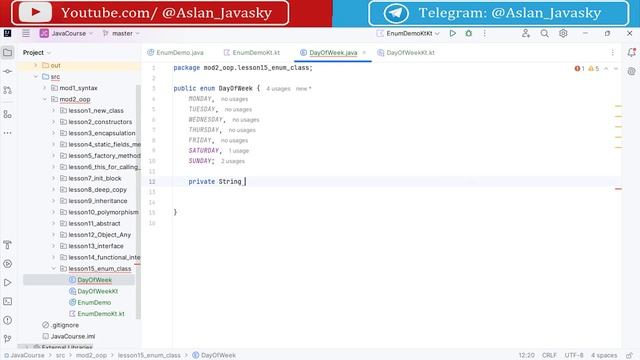Open the Notifications bell

(x=631, y=52)
